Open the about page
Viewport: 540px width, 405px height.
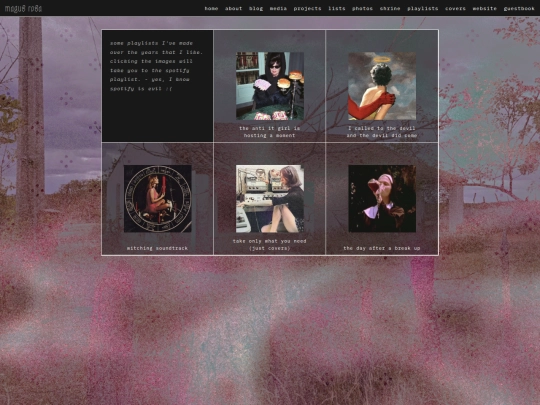pyautogui.click(x=233, y=8)
